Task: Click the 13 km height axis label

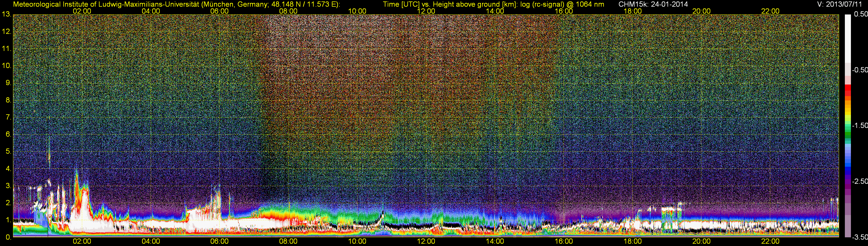Action: [6, 14]
